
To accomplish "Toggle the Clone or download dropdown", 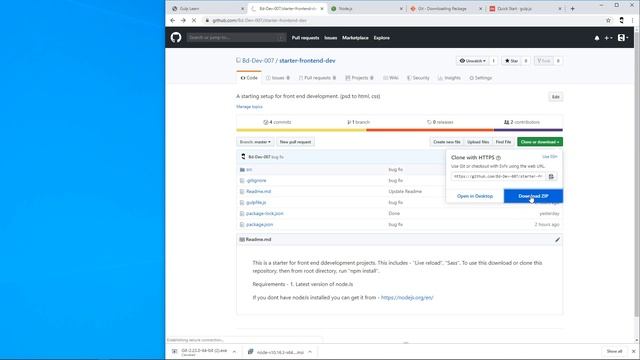I will (x=540, y=142).
